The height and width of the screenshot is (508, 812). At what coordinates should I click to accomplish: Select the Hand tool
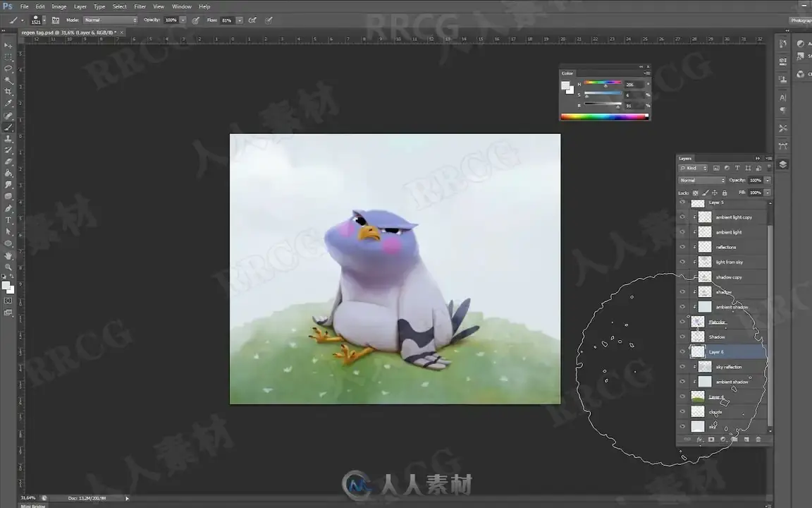coord(8,255)
